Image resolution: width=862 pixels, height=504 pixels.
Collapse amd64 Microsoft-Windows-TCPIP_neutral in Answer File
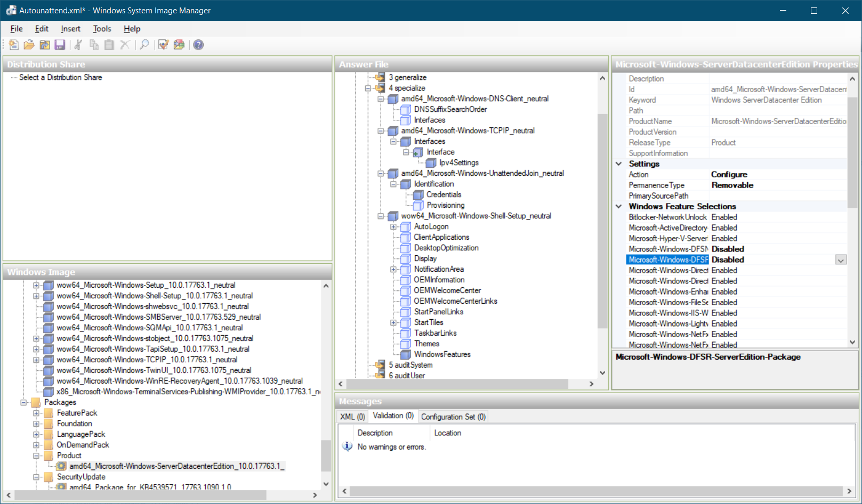click(x=381, y=131)
